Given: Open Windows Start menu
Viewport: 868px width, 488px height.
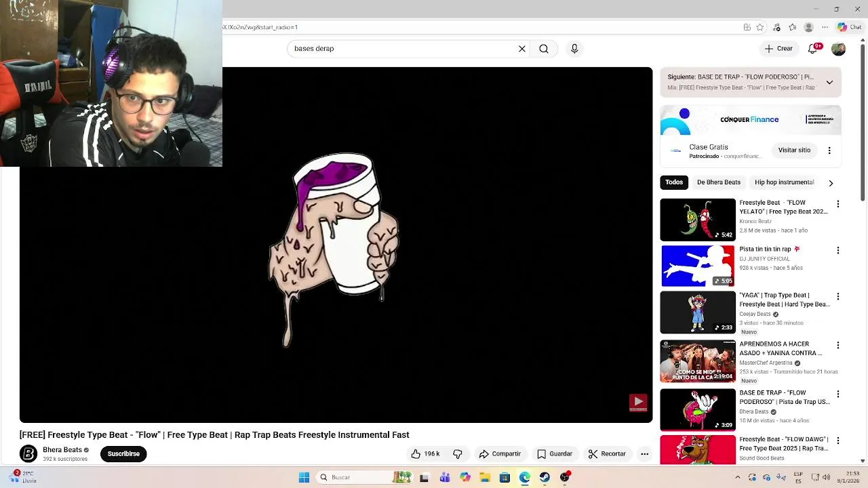Looking at the screenshot, I should coord(304,477).
